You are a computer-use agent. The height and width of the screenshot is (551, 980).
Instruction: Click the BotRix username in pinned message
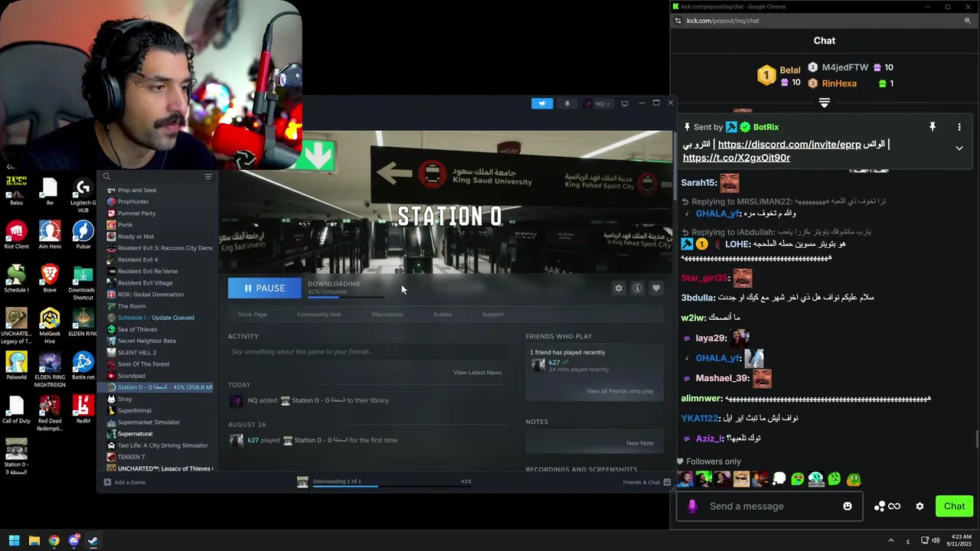coord(766,127)
